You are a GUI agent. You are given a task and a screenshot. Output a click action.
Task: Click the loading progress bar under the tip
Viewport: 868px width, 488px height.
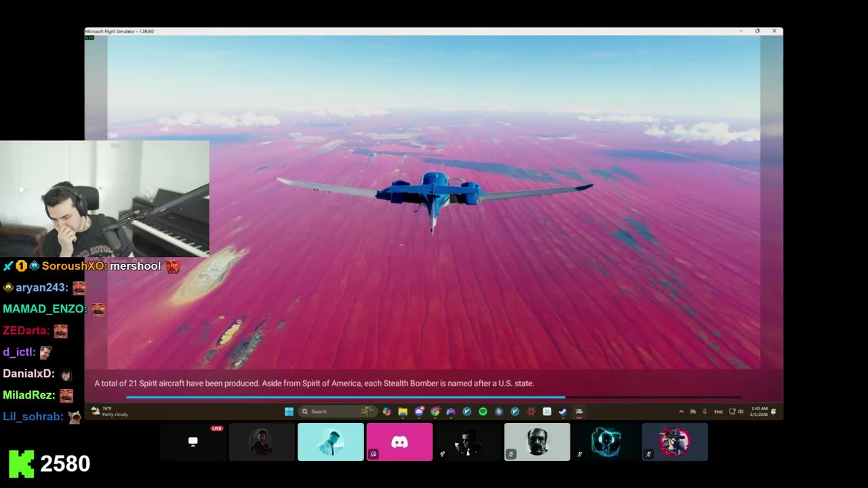pos(434,397)
